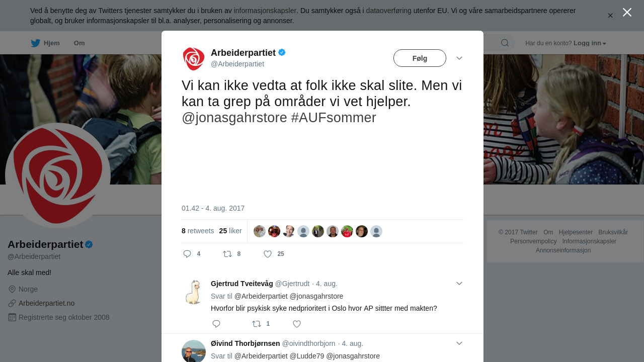
Task: Close the tweet overlay dialog
Action: pos(627,12)
